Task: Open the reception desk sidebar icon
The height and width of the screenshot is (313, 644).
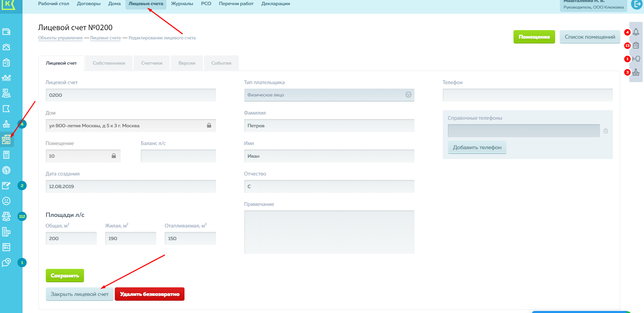Action: 6,124
